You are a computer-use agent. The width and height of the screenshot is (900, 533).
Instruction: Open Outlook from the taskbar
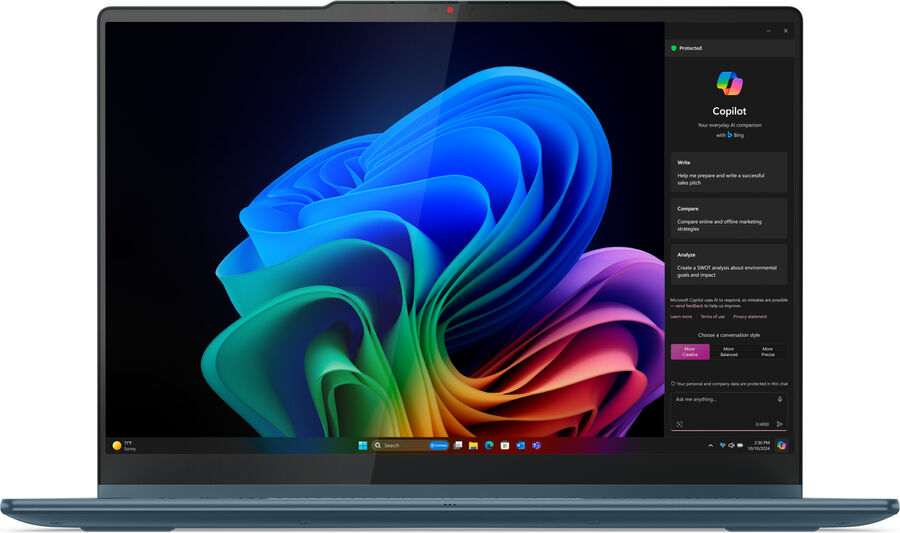point(521,445)
